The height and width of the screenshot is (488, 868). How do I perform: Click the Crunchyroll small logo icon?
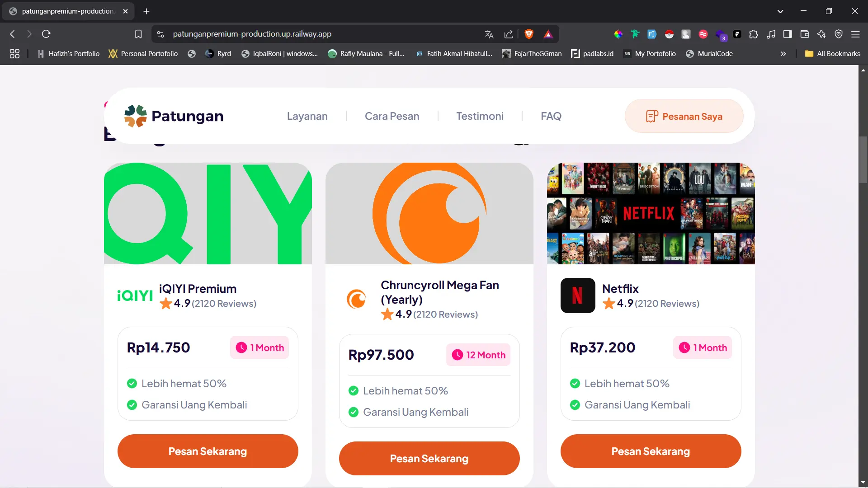point(356,299)
